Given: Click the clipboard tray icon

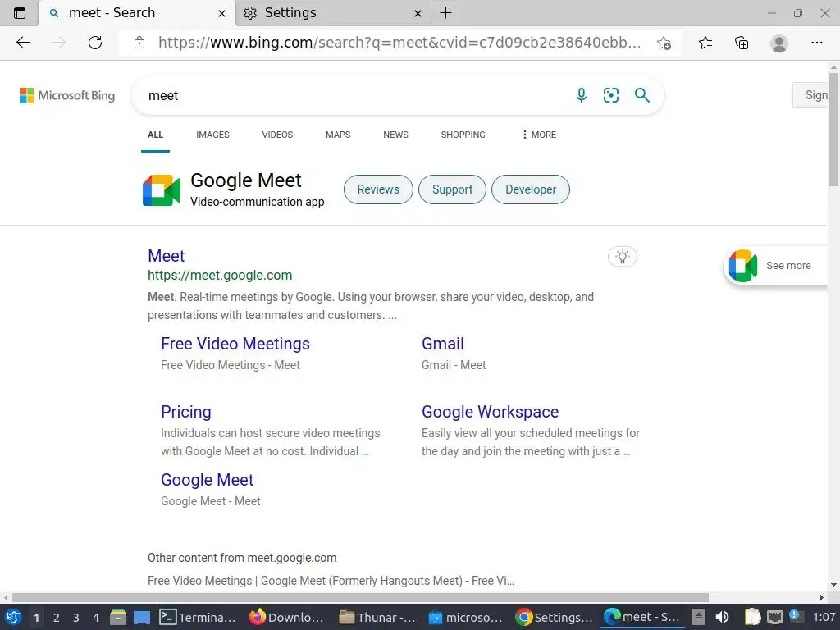Looking at the screenshot, I should click(752, 618).
